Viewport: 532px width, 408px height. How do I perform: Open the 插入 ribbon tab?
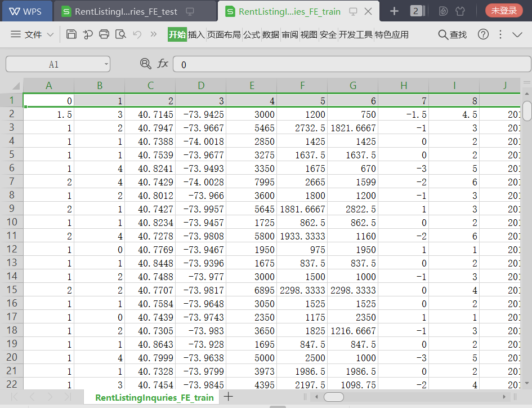point(196,34)
